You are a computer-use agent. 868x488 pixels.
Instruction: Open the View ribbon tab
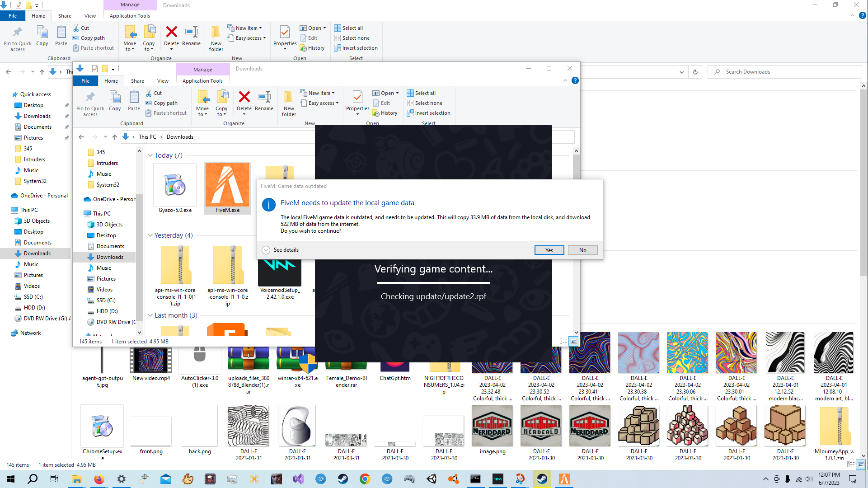(x=163, y=81)
